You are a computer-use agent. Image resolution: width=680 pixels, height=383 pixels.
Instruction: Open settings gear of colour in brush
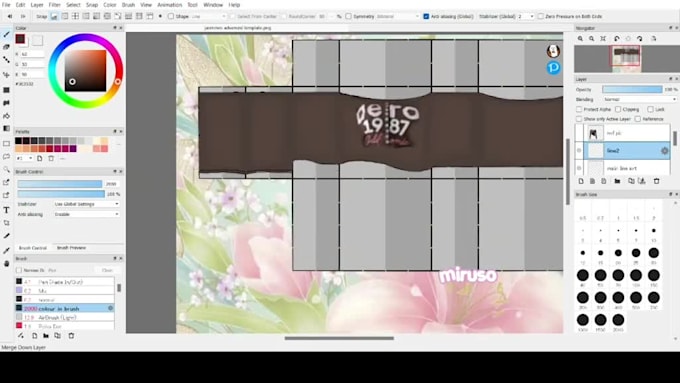111,308
